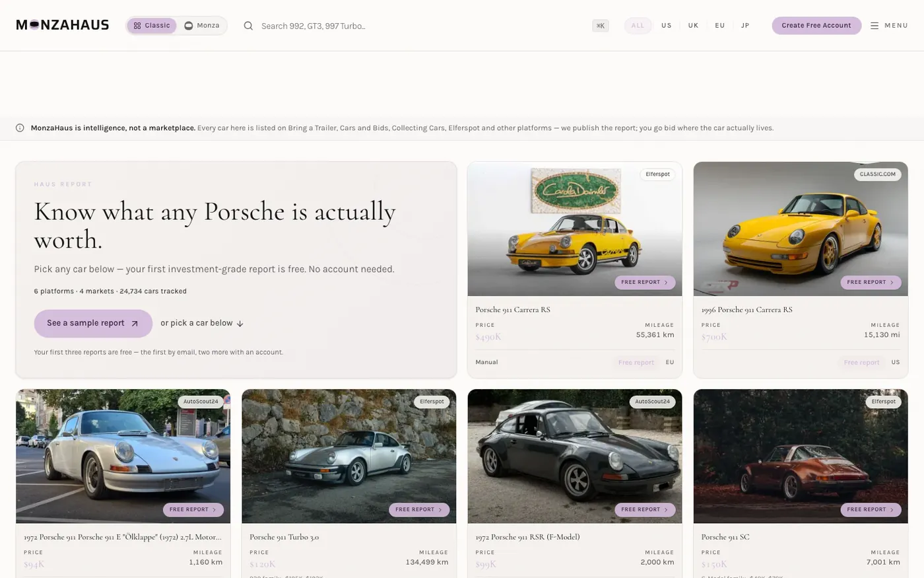Switch to Monza view mode
Viewport: 924px width, 578px height.
point(202,26)
